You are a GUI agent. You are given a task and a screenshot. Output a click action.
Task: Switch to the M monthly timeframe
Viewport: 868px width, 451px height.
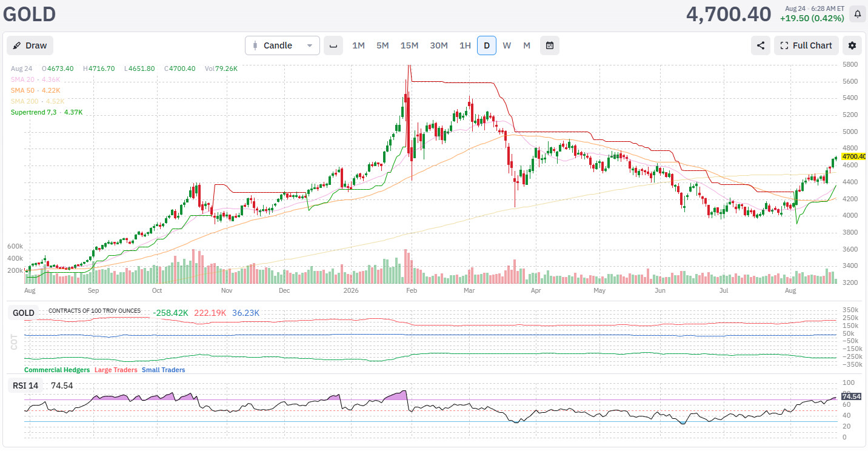point(527,45)
